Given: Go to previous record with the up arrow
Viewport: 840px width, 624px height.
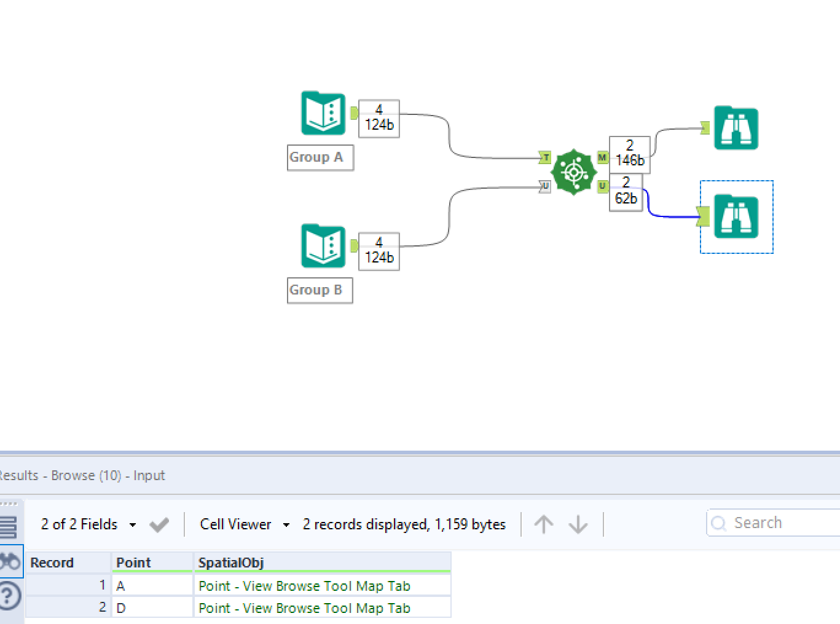Looking at the screenshot, I should click(x=544, y=524).
